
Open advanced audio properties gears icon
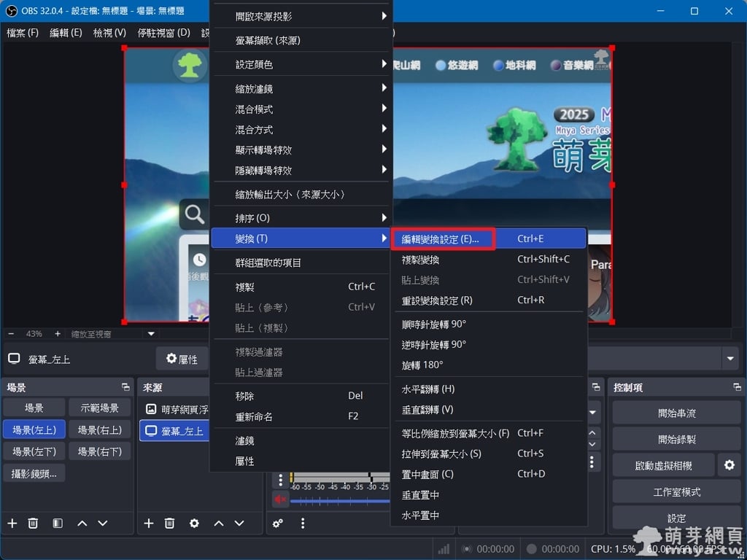tap(278, 523)
